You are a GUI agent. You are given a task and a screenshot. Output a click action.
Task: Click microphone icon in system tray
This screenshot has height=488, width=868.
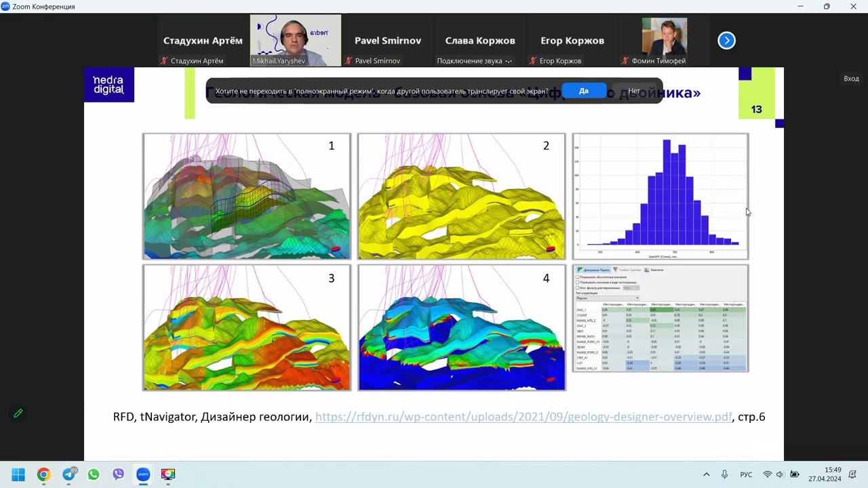pos(725,474)
